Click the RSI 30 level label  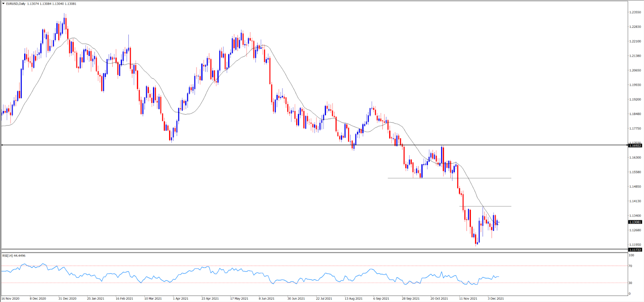pyautogui.click(x=631, y=283)
